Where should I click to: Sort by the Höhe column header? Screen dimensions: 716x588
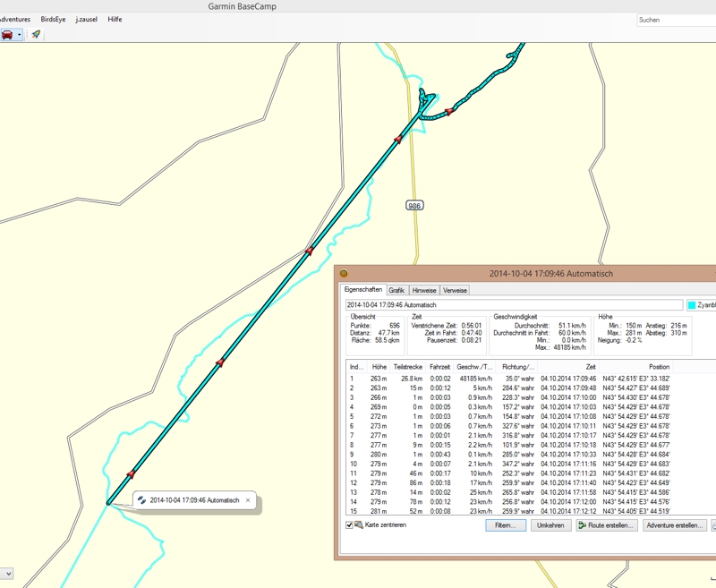pos(379,367)
